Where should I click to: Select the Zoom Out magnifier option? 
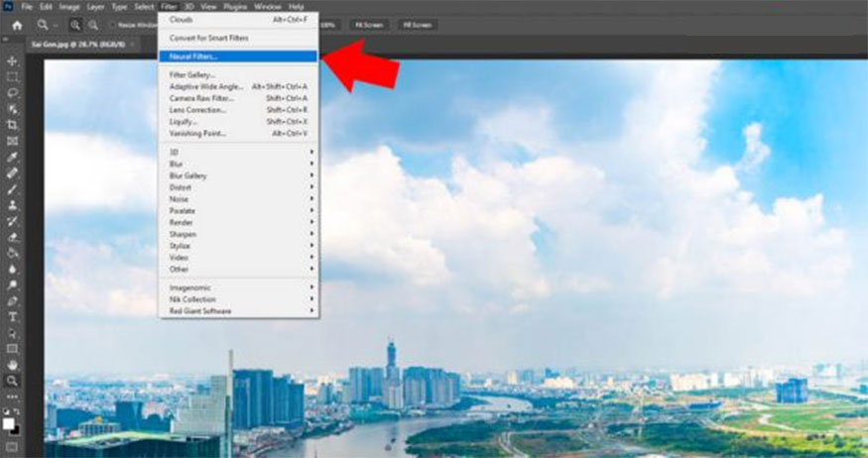tap(92, 25)
